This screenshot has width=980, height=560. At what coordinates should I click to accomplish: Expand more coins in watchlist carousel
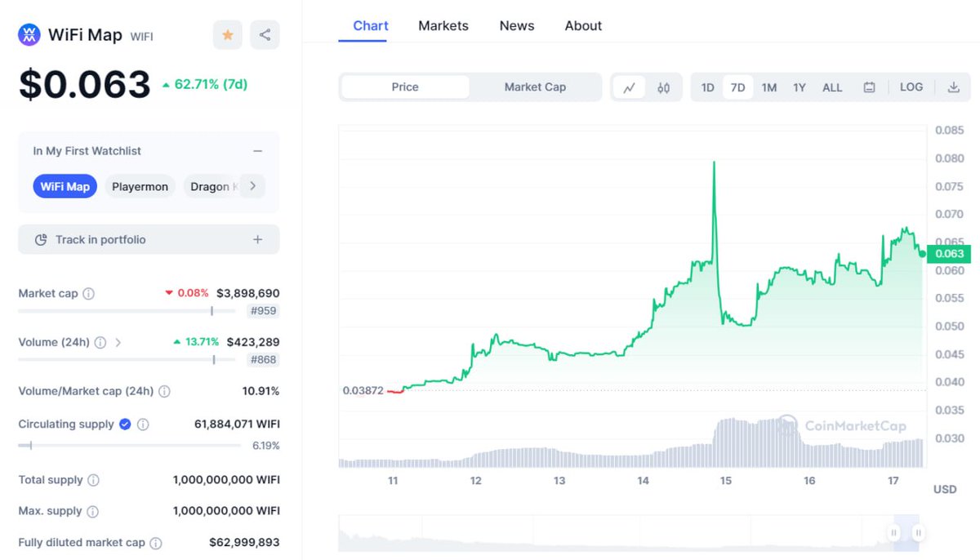point(253,186)
